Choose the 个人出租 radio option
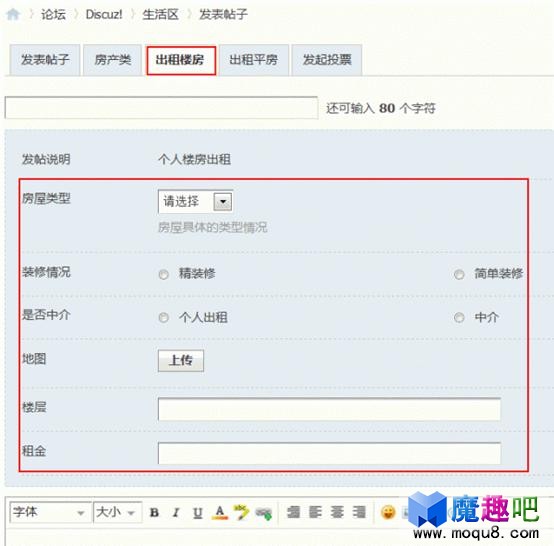The width and height of the screenshot is (554, 546). point(163,318)
